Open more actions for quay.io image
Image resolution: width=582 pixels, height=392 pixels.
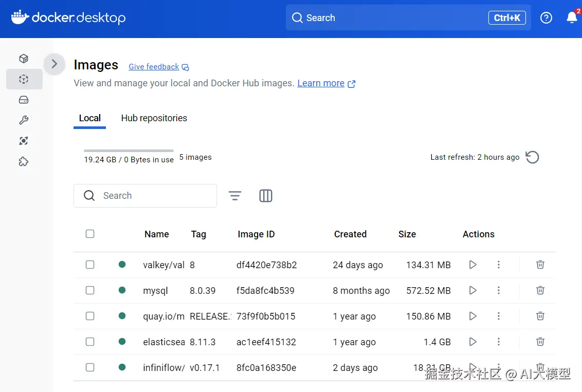point(499,316)
